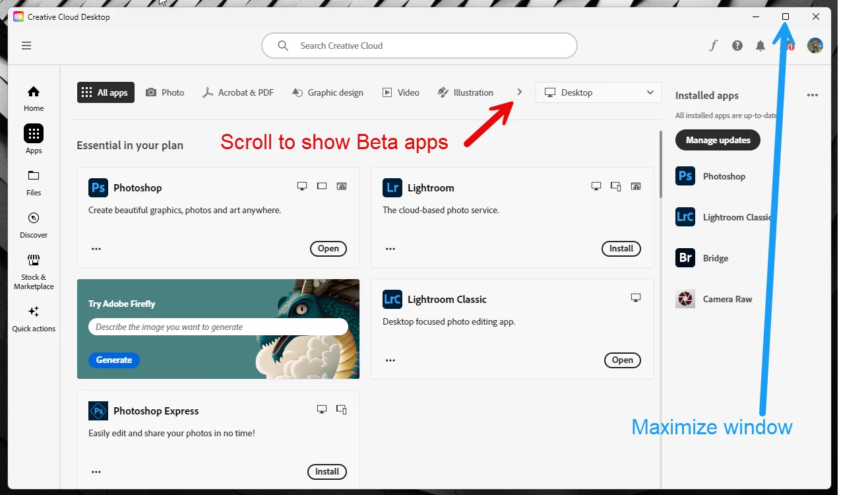This screenshot has width=868, height=495.
Task: Select Photoshop in the Installed apps list
Action: (711, 176)
